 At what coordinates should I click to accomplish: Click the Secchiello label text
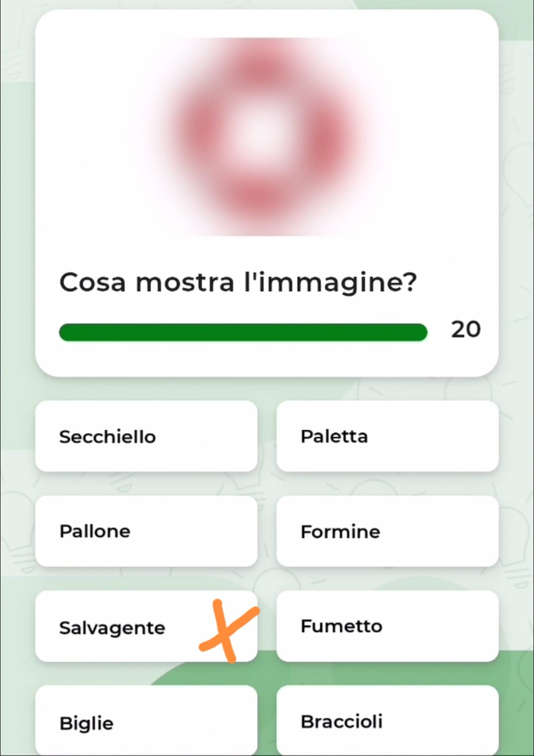pos(107,437)
